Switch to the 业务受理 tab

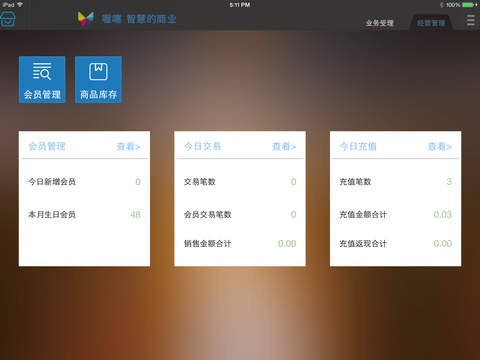coord(380,23)
